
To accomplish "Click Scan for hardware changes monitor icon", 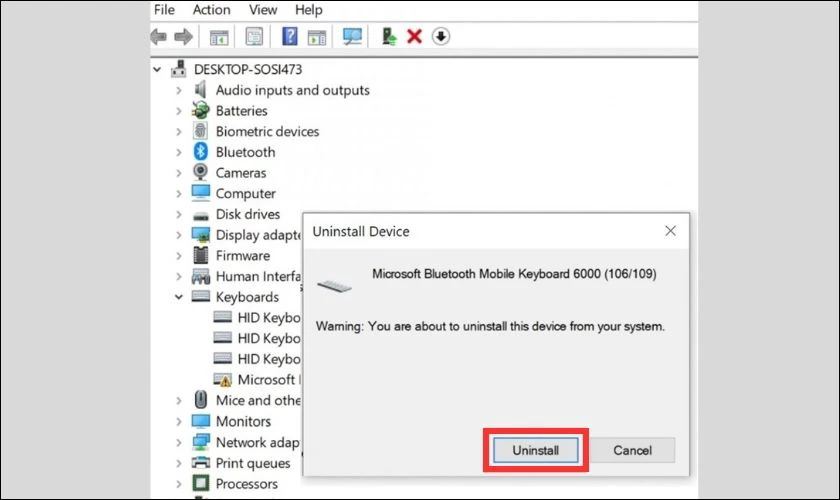I will click(352, 36).
